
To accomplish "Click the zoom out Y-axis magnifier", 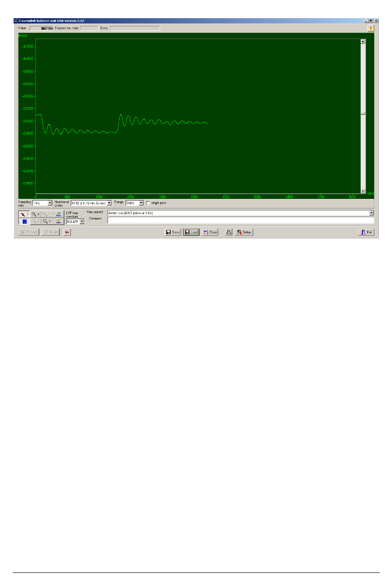I will click(47, 221).
